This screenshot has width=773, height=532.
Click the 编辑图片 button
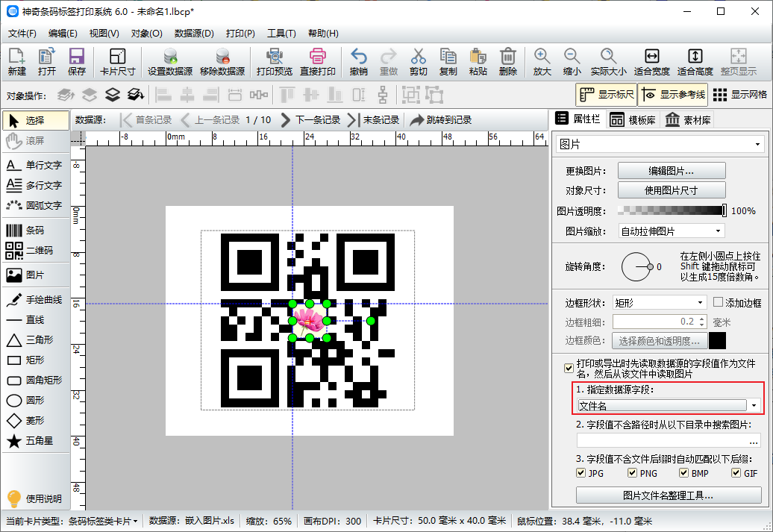click(672, 171)
